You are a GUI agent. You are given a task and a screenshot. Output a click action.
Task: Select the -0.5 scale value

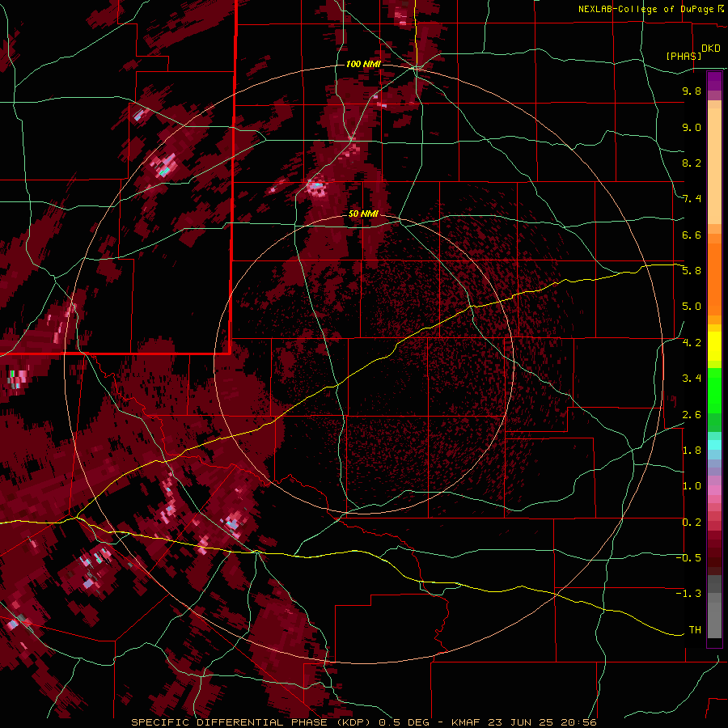pyautogui.click(x=688, y=558)
